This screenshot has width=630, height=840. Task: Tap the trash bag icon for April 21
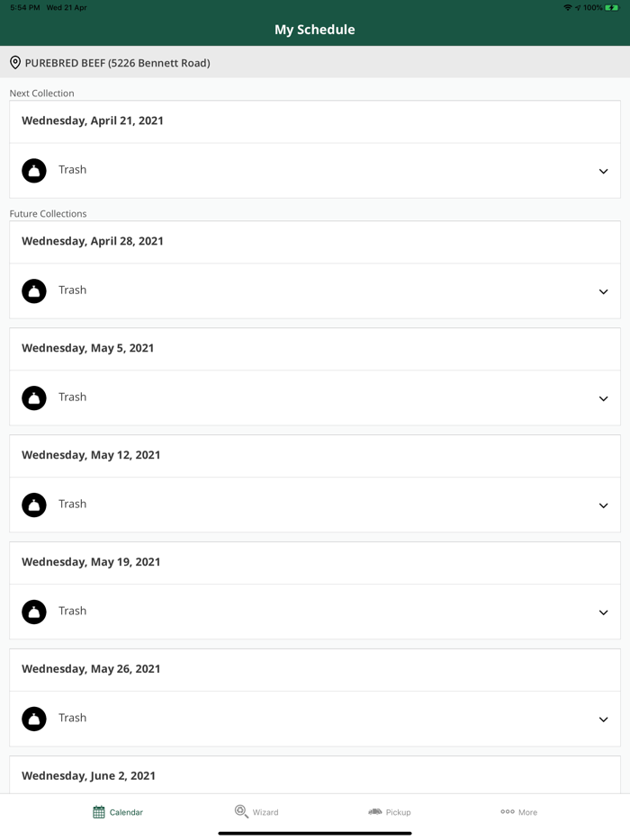point(34,170)
